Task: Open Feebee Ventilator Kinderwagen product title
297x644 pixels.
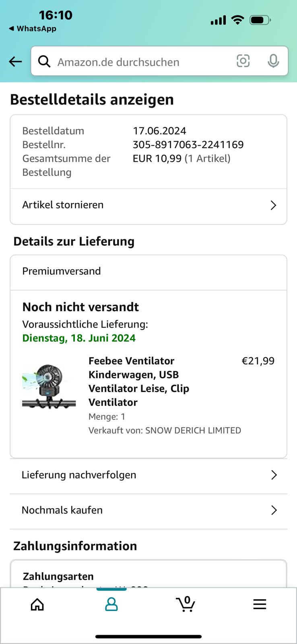Action: (139, 382)
